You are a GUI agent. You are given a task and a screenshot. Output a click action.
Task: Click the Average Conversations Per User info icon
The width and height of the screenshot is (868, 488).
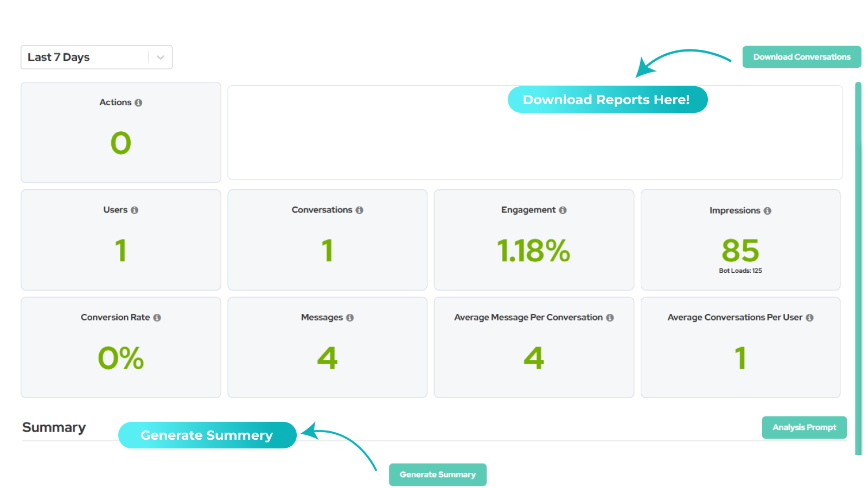809,318
